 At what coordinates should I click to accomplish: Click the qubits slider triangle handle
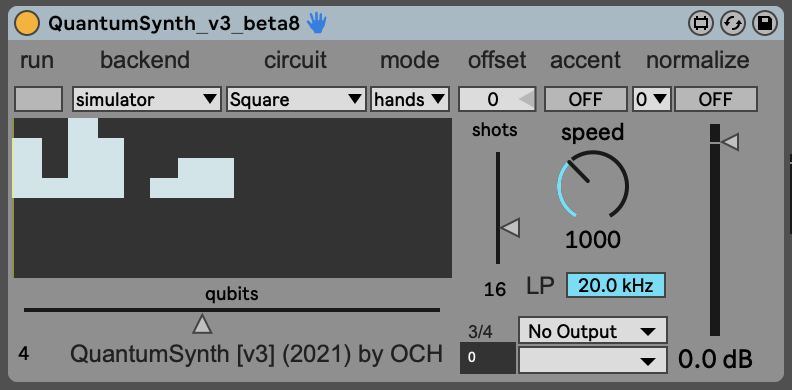tap(202, 323)
